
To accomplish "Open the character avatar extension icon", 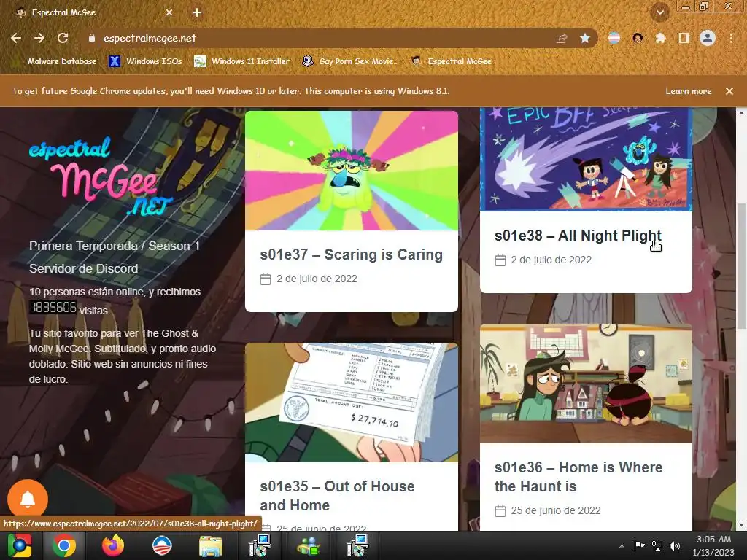I will 638,38.
